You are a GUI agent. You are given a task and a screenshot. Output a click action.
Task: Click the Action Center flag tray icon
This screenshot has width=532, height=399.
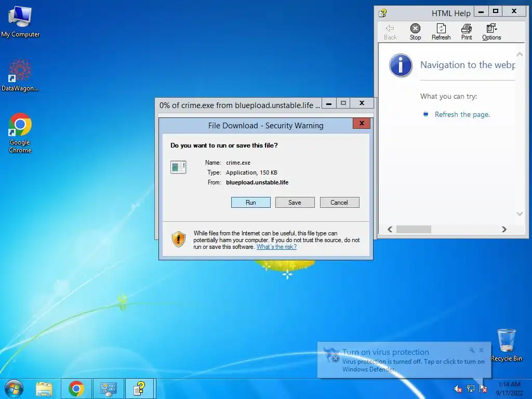(x=483, y=389)
